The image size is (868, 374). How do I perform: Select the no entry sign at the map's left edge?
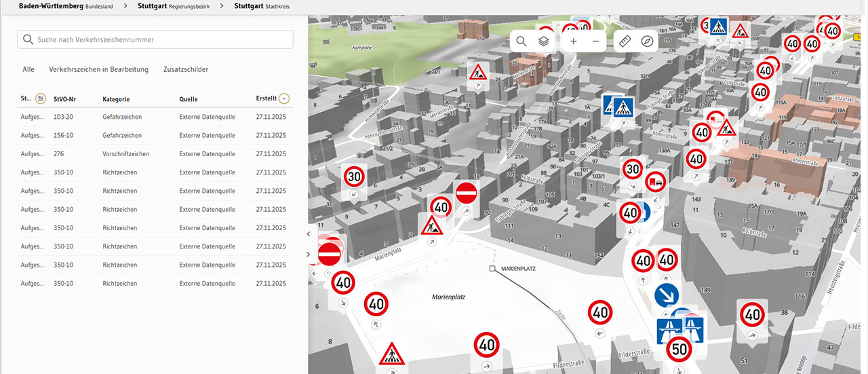329,255
